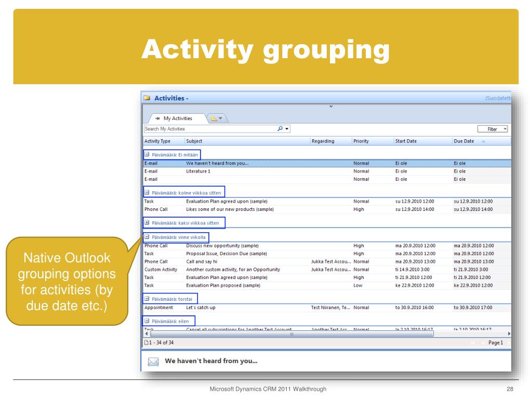Sort by the Start Date column header
Viewport: 532px width, 399px height.
tap(423, 141)
